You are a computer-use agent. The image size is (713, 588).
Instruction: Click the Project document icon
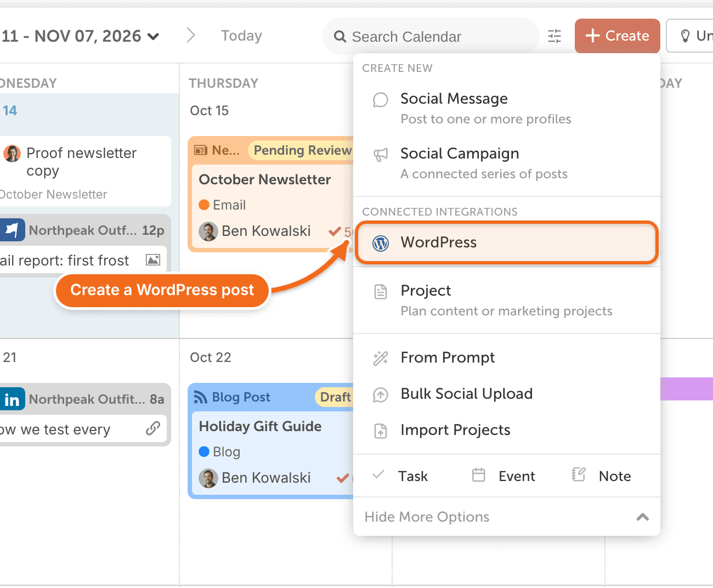tap(381, 292)
